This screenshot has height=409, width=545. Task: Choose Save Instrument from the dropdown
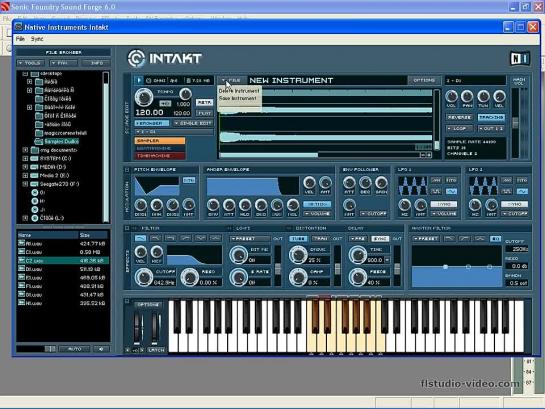click(238, 98)
